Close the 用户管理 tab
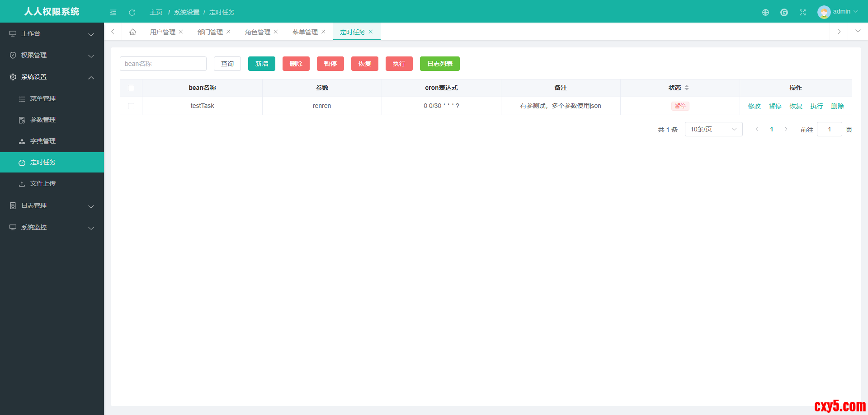The image size is (868, 415). coord(181,32)
